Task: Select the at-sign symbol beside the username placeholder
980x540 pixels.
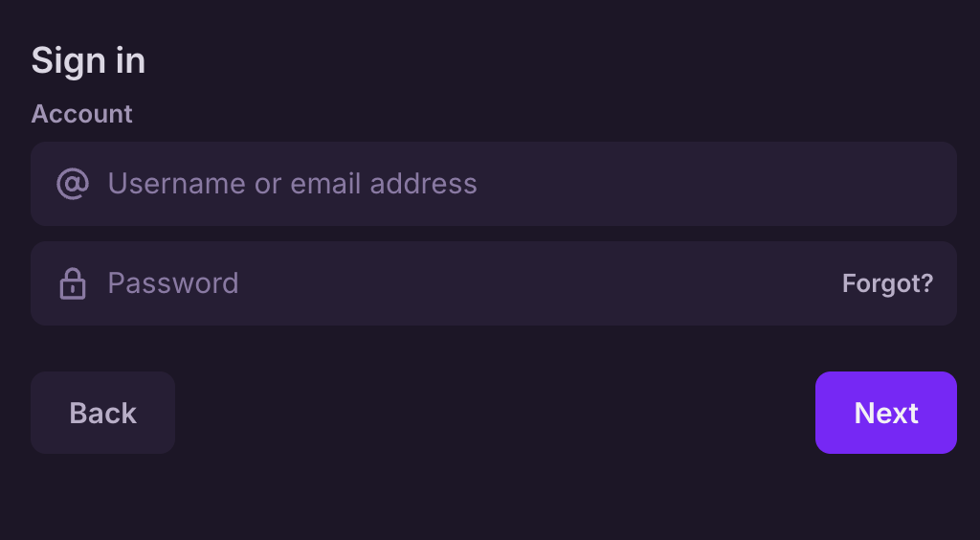Action: click(73, 183)
